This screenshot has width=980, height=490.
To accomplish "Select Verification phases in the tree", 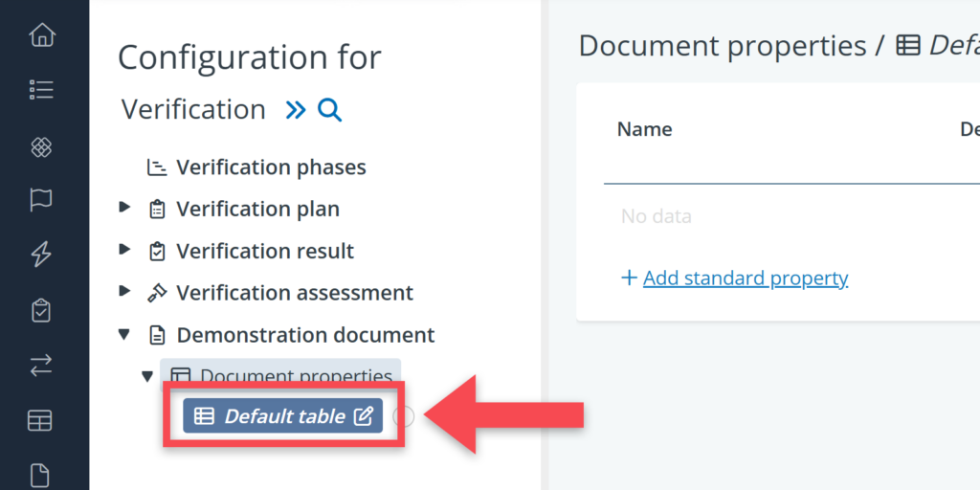I will pos(271,167).
